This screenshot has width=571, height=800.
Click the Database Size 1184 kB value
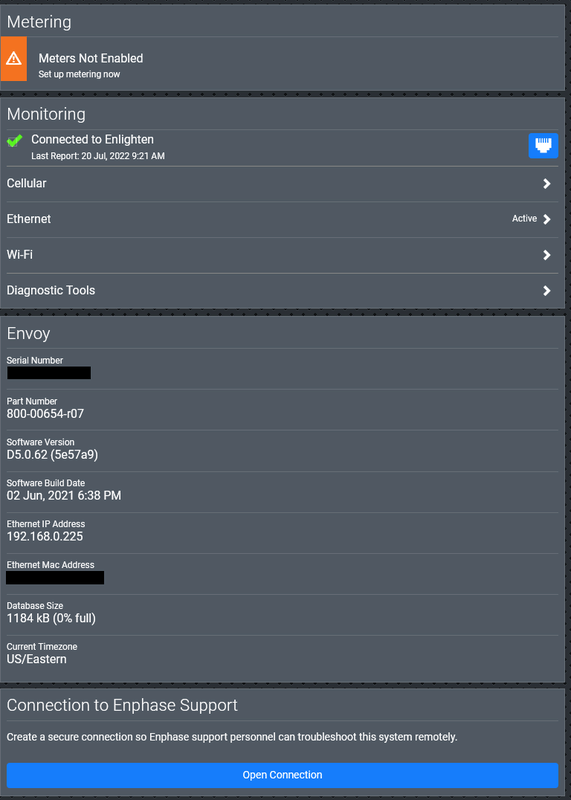51,618
